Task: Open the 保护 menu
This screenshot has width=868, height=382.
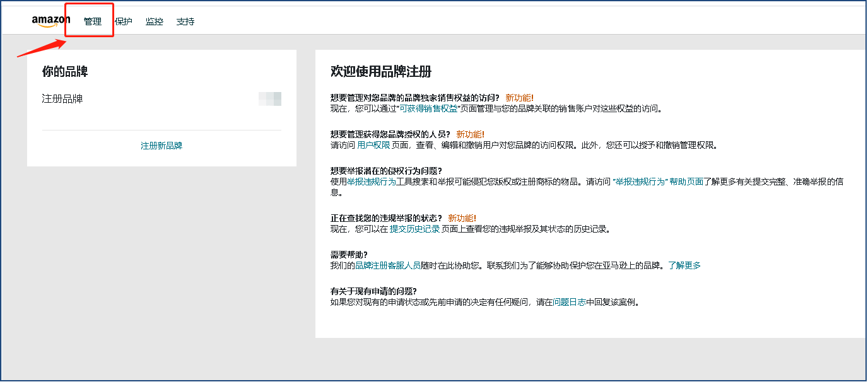Action: pos(124,21)
